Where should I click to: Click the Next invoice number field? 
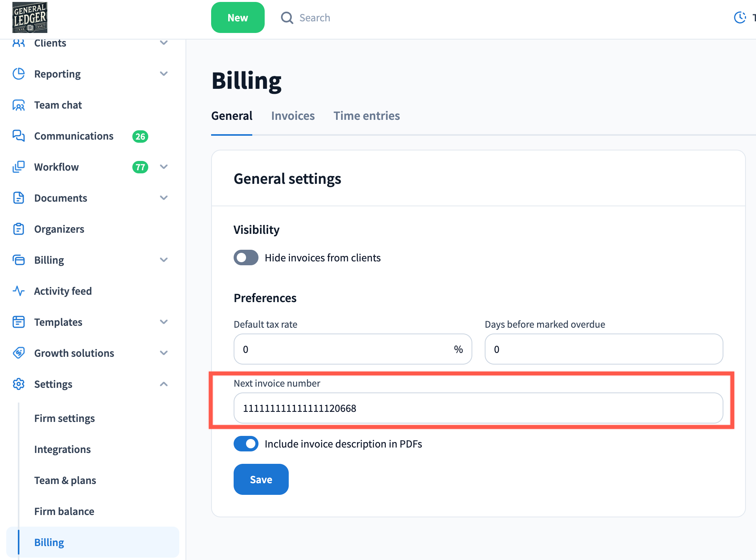478,408
